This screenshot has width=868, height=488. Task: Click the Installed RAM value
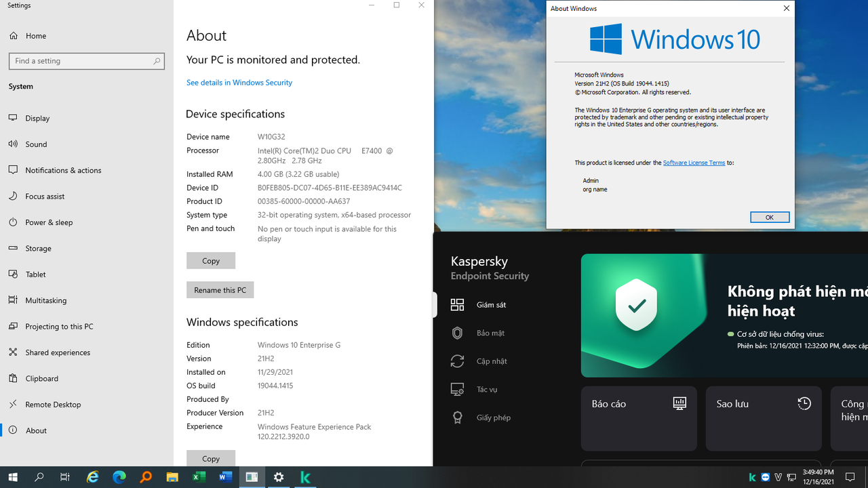[x=298, y=174]
